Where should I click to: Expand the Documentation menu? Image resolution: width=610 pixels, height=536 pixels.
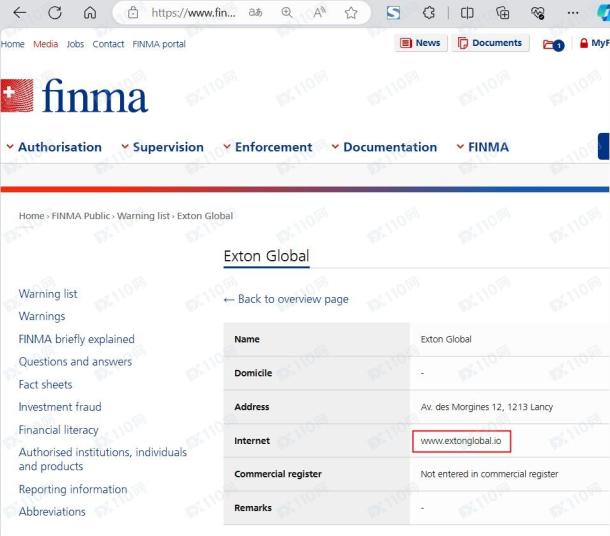click(384, 147)
